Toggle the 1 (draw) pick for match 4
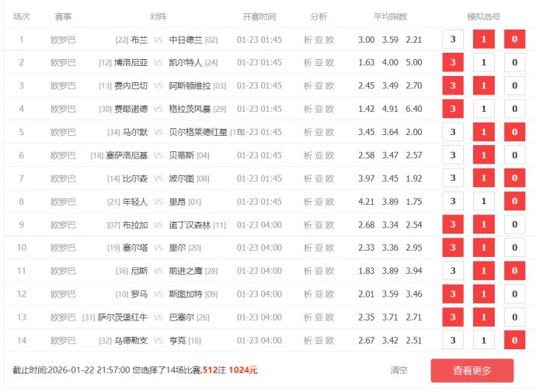The height and width of the screenshot is (392, 536). point(483,109)
